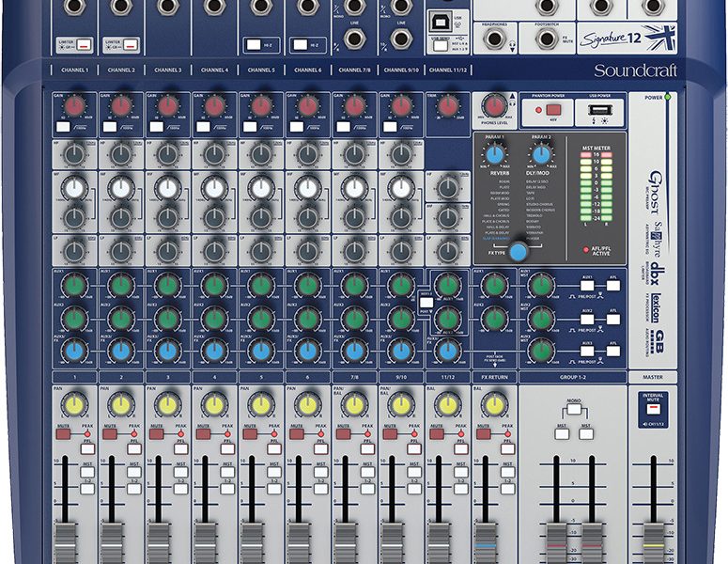
Task: Adjust the Channel 3 white mid frequency knob
Action: 167,189
